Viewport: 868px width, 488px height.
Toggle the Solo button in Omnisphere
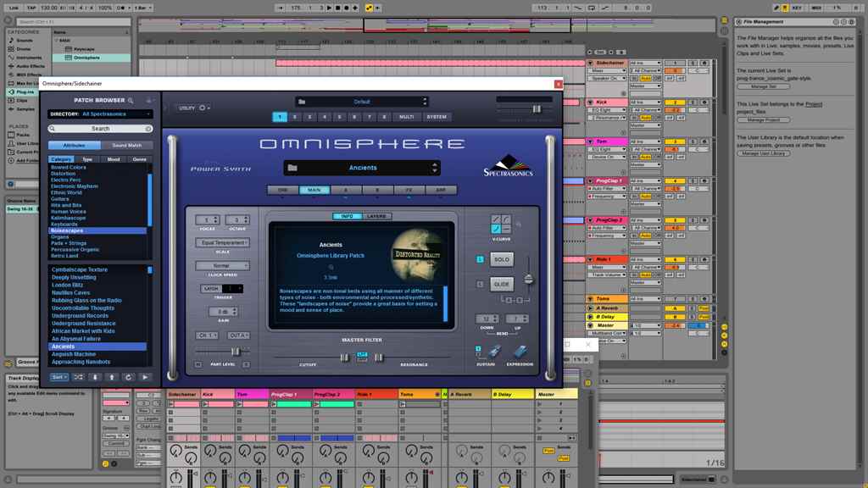coord(502,259)
